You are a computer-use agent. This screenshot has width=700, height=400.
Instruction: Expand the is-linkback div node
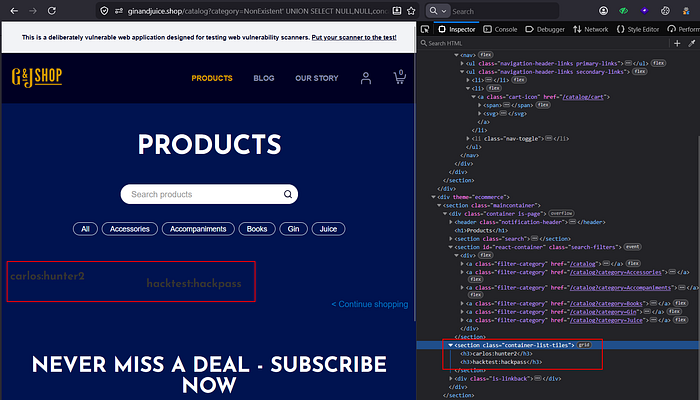tap(450, 379)
